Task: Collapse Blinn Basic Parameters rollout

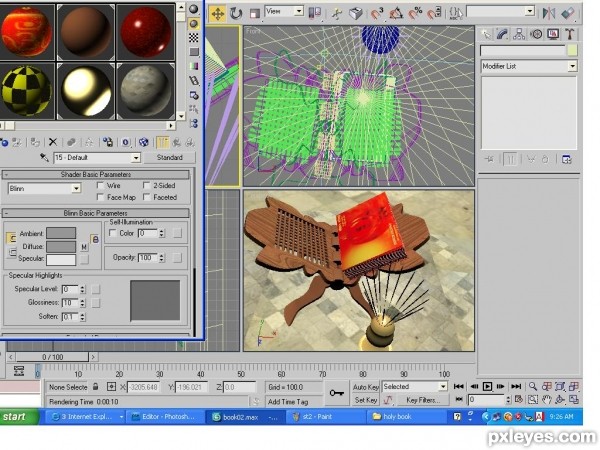Action: click(x=96, y=213)
